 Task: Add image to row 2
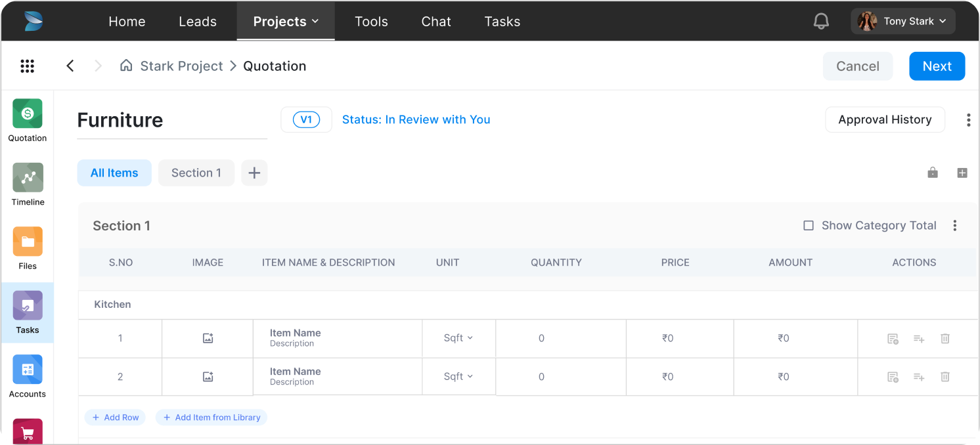pyautogui.click(x=208, y=377)
